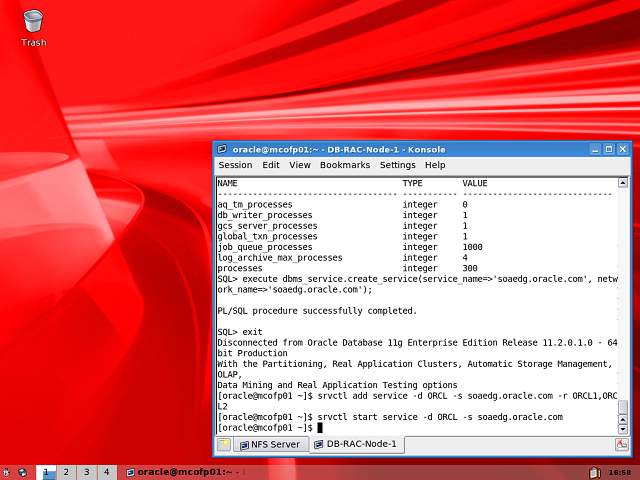
Task: Click the 'srvctl start service' command line
Action: pyautogui.click(x=390, y=417)
